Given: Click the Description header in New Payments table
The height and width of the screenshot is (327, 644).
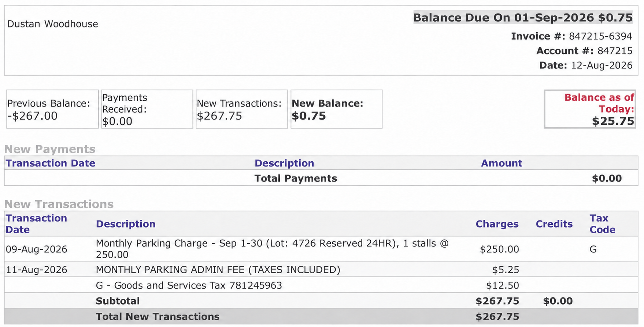Looking at the screenshot, I should tap(284, 163).
